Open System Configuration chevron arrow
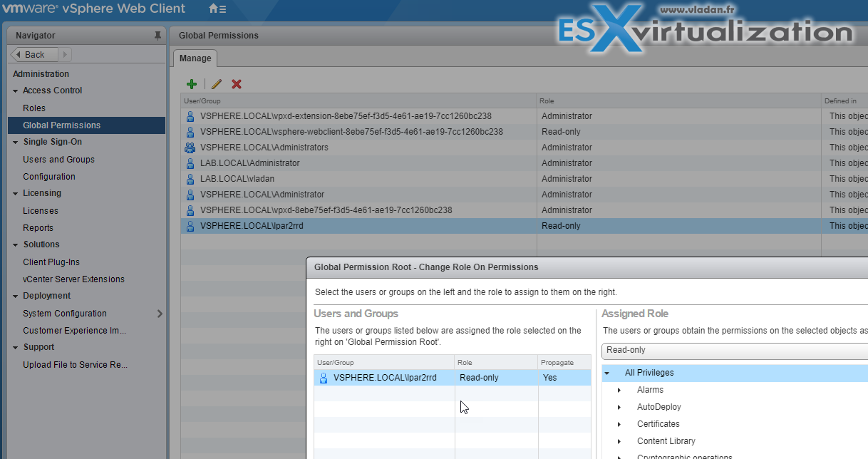 coord(160,314)
